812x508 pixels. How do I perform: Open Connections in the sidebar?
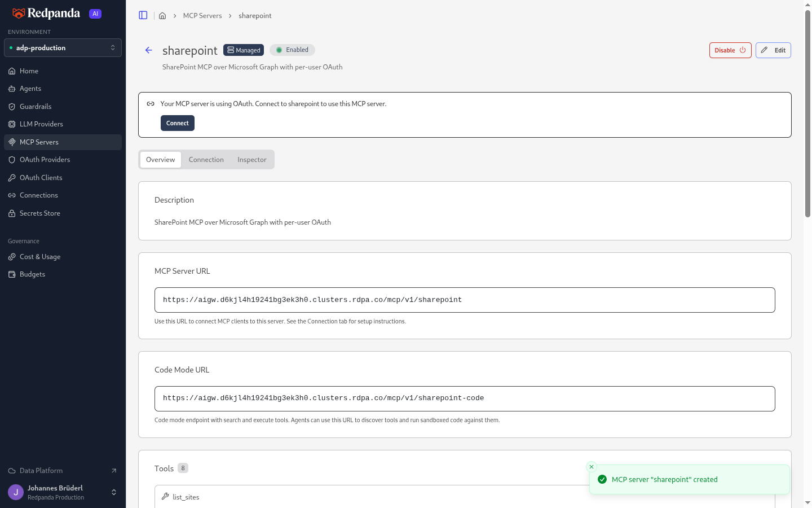tap(63, 195)
